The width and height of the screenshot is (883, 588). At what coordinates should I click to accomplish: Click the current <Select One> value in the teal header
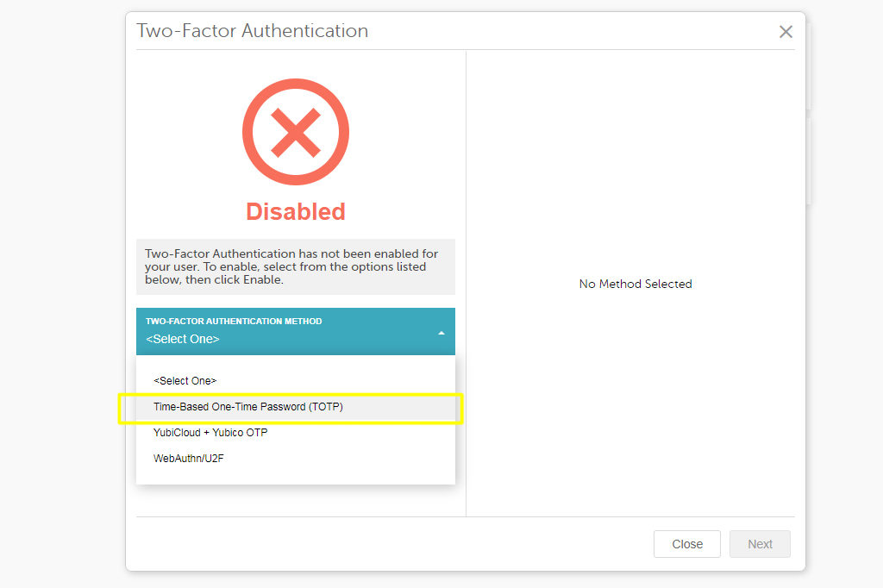click(x=183, y=339)
